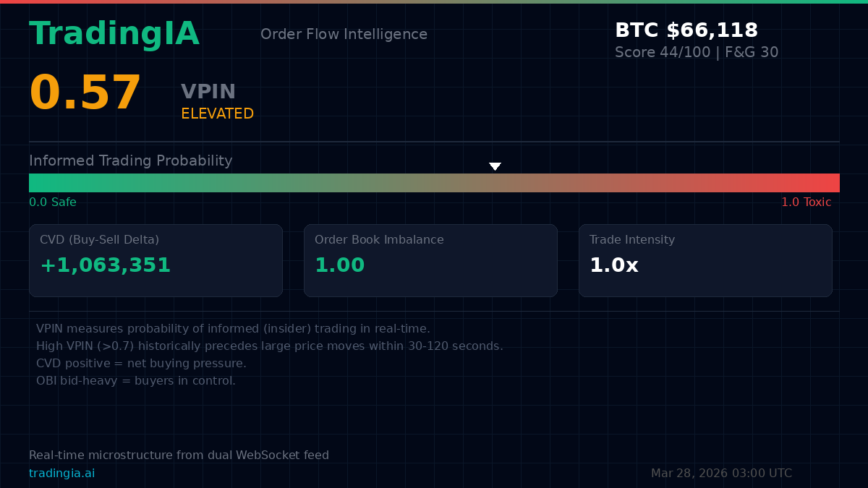Screen dimensions: 868x488
Task: Click the High VPIN (>0.7) description line
Action: coord(269,346)
